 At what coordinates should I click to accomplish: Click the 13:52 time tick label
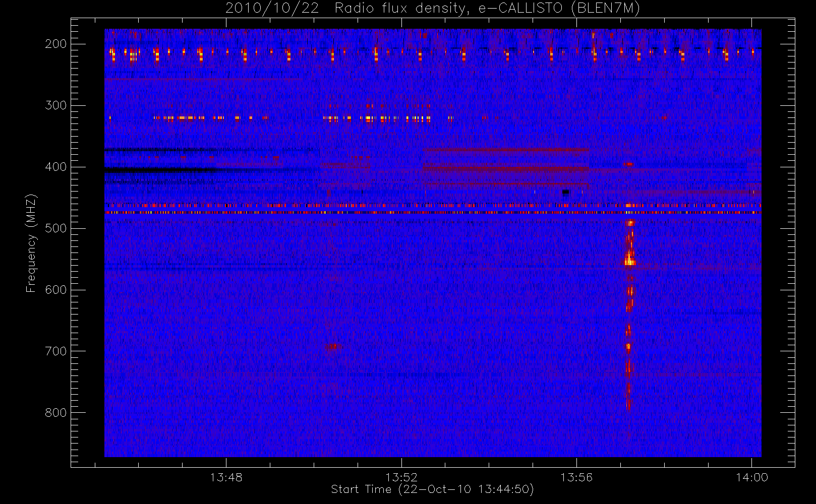tap(401, 477)
